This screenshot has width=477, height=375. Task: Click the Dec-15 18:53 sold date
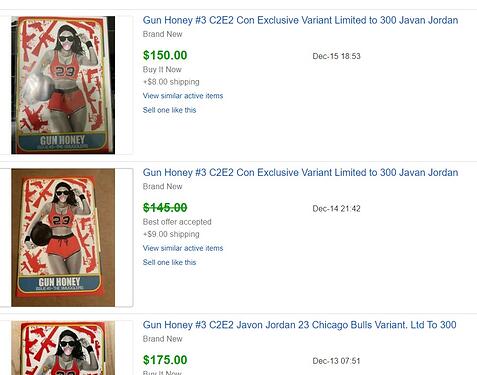(336, 56)
